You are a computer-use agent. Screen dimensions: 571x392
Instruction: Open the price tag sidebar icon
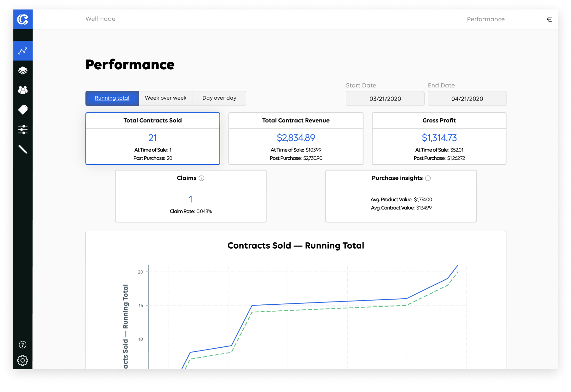click(x=23, y=110)
